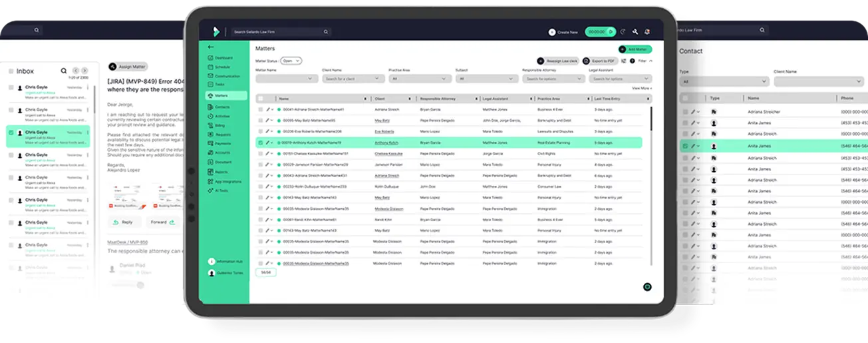Open the Subject filter dropdown
This screenshot has width=868, height=343.
point(487,79)
